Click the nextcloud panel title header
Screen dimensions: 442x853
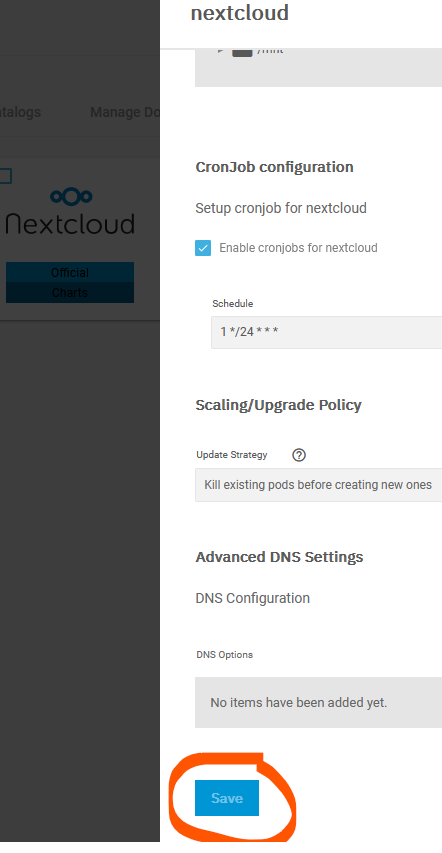click(x=240, y=13)
